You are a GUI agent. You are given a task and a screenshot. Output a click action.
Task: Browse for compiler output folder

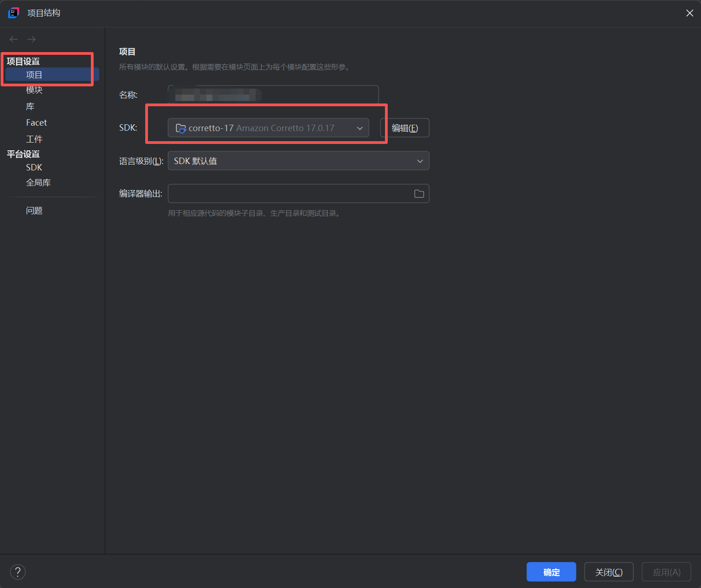pyautogui.click(x=419, y=194)
